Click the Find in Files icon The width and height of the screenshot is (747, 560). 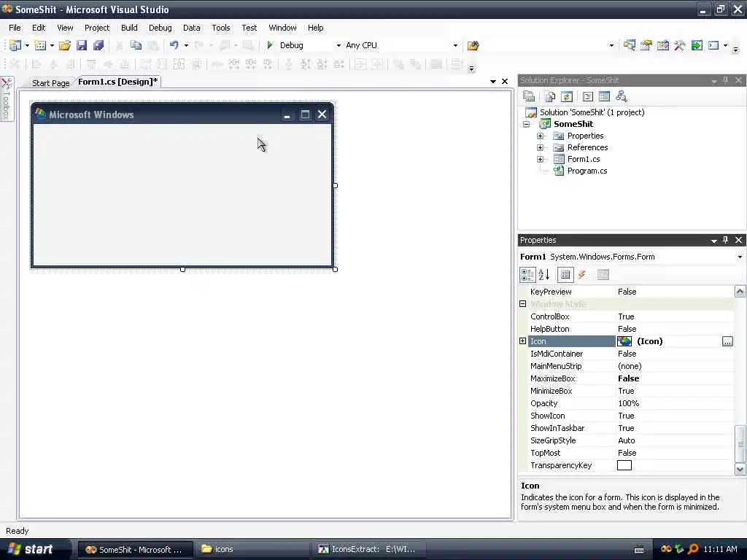pos(473,45)
